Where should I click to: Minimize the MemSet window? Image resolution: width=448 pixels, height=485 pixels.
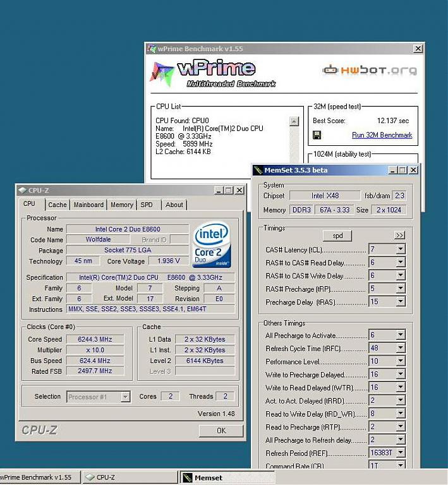pos(392,170)
